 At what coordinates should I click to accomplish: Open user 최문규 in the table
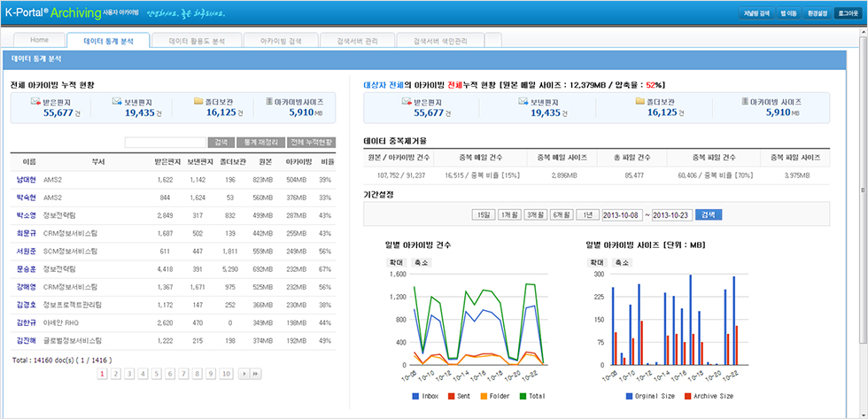pos(26,233)
